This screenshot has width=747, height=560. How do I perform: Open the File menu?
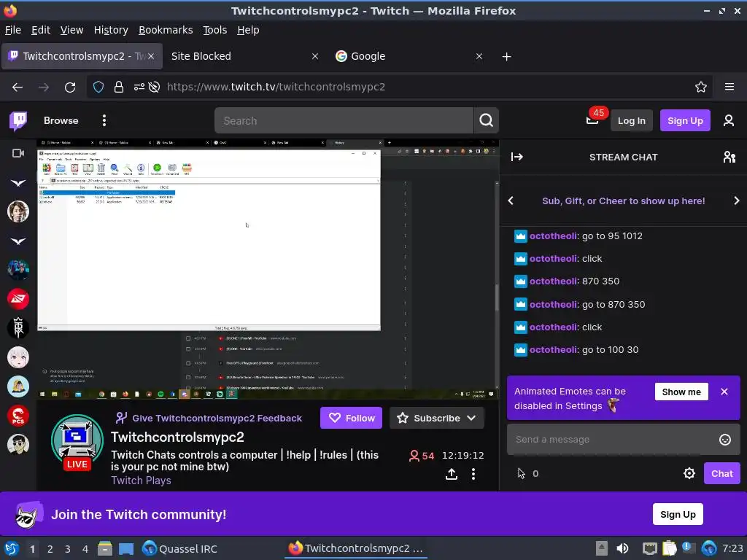click(x=13, y=30)
